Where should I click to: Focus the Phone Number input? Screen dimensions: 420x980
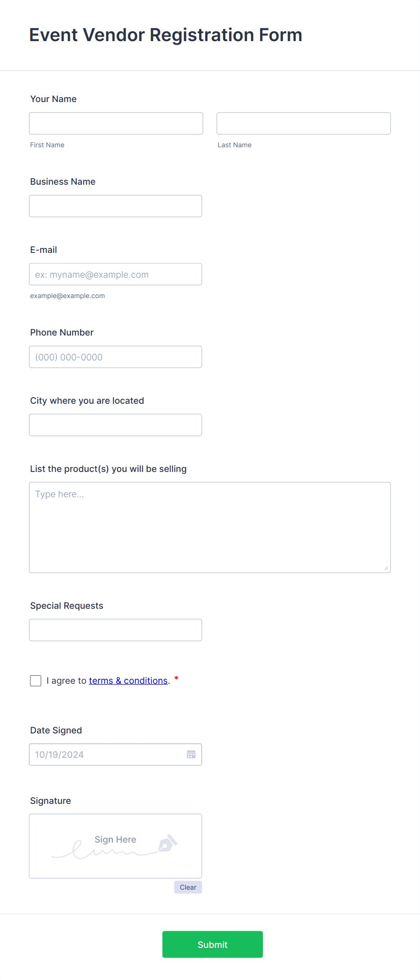[116, 357]
